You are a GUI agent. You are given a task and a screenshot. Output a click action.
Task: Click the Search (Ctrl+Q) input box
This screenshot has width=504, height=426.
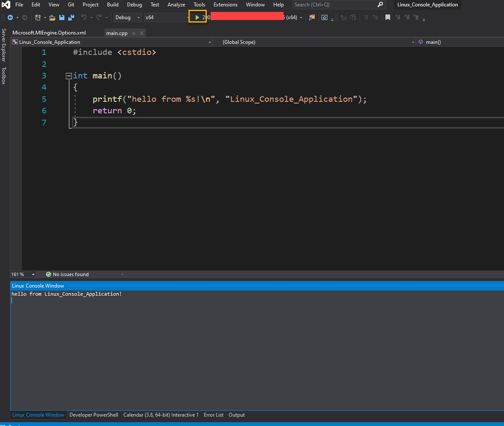[334, 5]
